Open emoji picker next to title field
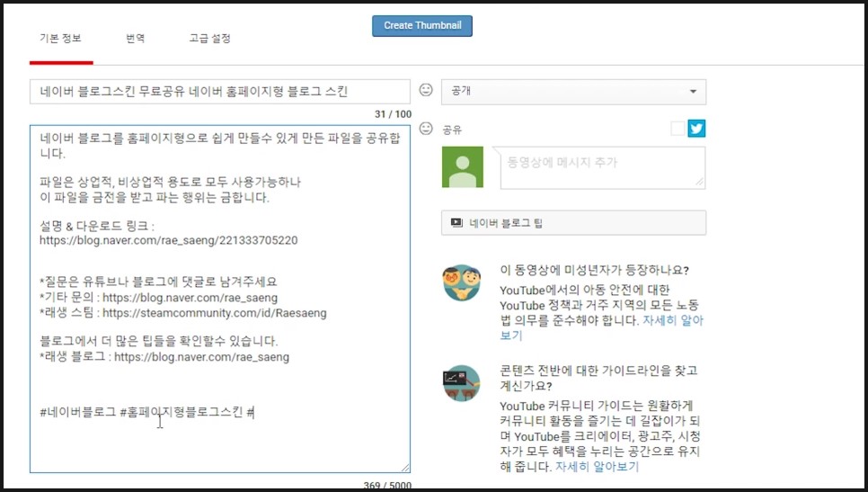The width and height of the screenshot is (868, 492). tap(426, 90)
